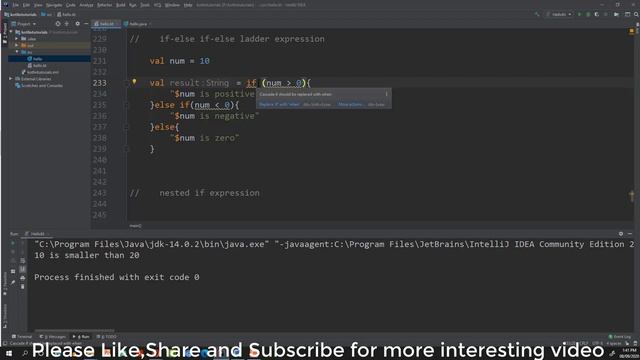Viewport: 640px width, 360px height.
Task: Click the hello Kotlin file in project tree
Action: point(38,59)
